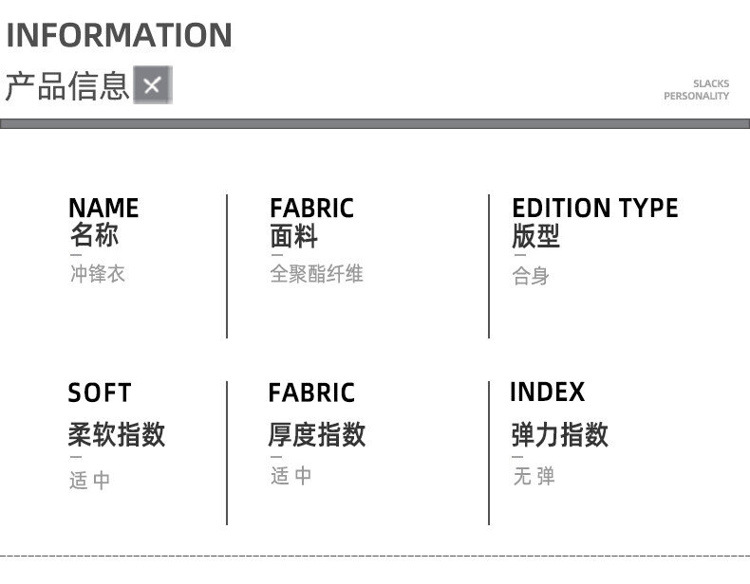
Task: Click the SLACKS PERSONALITY text
Action: [696, 90]
